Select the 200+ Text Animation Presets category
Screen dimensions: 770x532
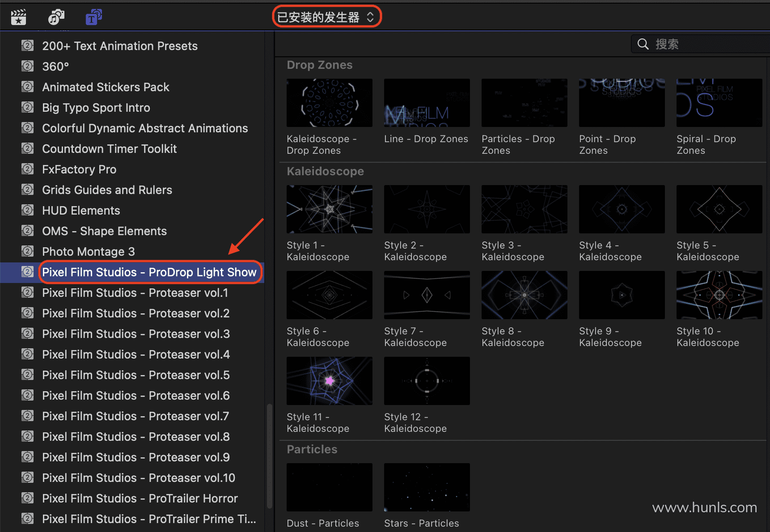click(x=132, y=46)
